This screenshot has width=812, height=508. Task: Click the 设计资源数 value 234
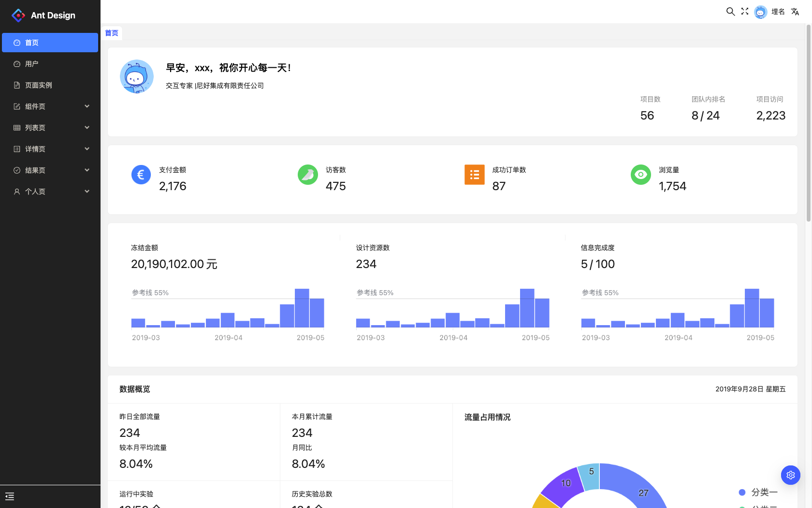coord(366,264)
